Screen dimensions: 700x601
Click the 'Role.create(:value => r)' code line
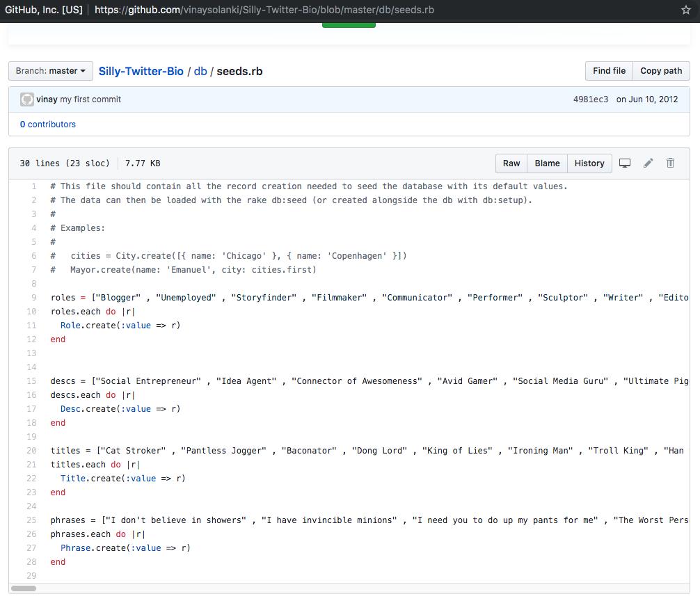click(x=120, y=326)
